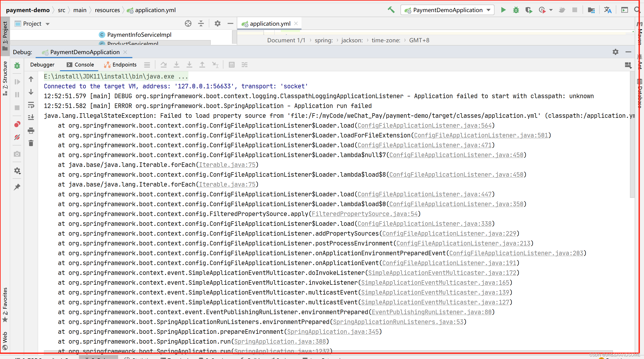The width and height of the screenshot is (644, 359).
Task: Click Scroll to End console icon
Action: 31,118
